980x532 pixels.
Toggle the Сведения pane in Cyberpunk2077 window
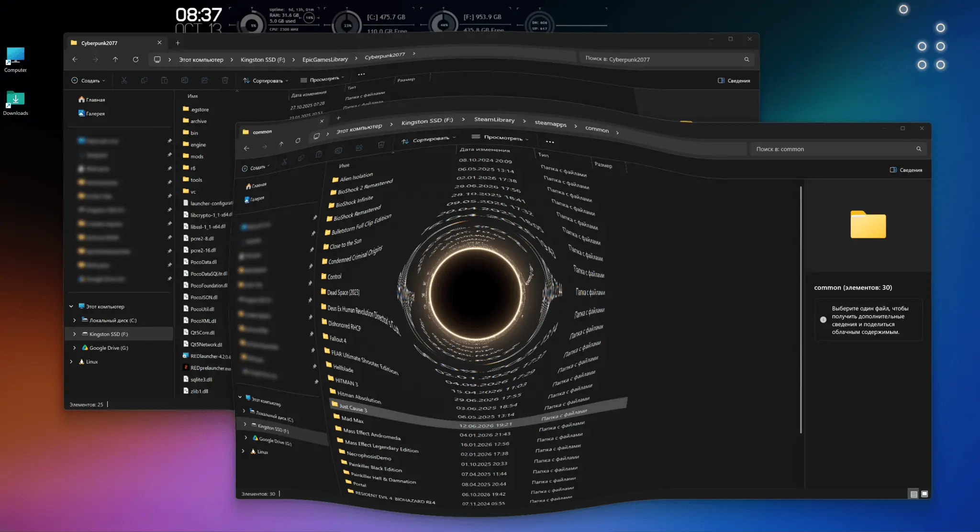pyautogui.click(x=734, y=80)
